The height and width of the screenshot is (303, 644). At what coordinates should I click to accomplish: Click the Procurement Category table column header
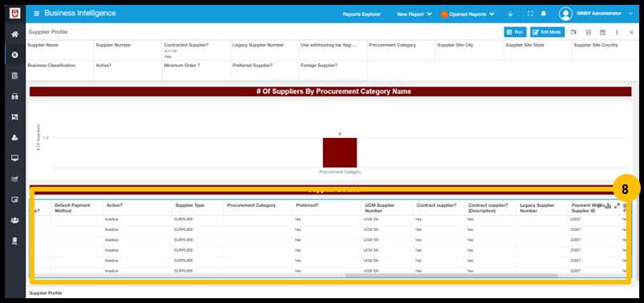257,208
